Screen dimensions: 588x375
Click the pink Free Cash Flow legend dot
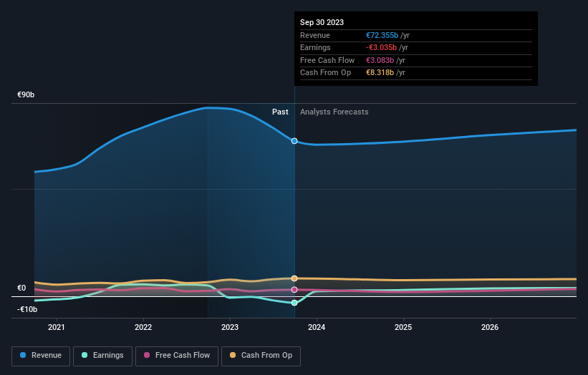point(147,355)
